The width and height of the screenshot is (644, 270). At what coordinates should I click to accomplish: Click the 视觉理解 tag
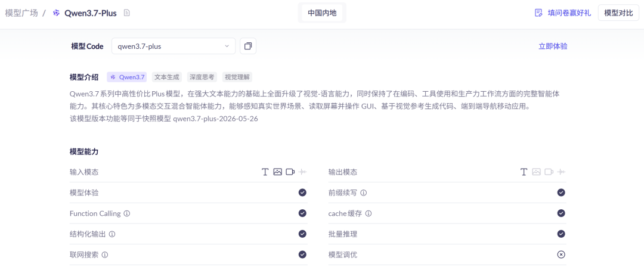click(237, 77)
